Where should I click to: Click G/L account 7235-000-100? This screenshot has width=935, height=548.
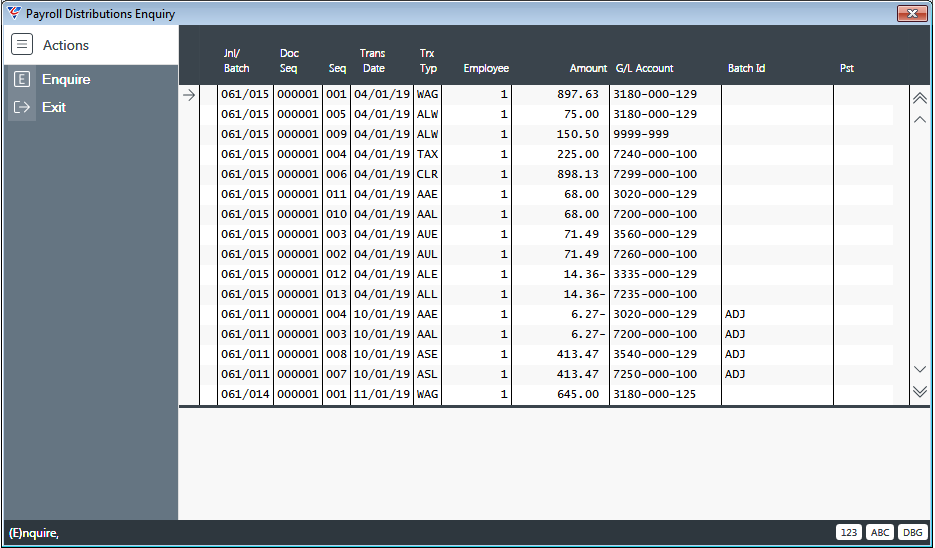pos(655,294)
